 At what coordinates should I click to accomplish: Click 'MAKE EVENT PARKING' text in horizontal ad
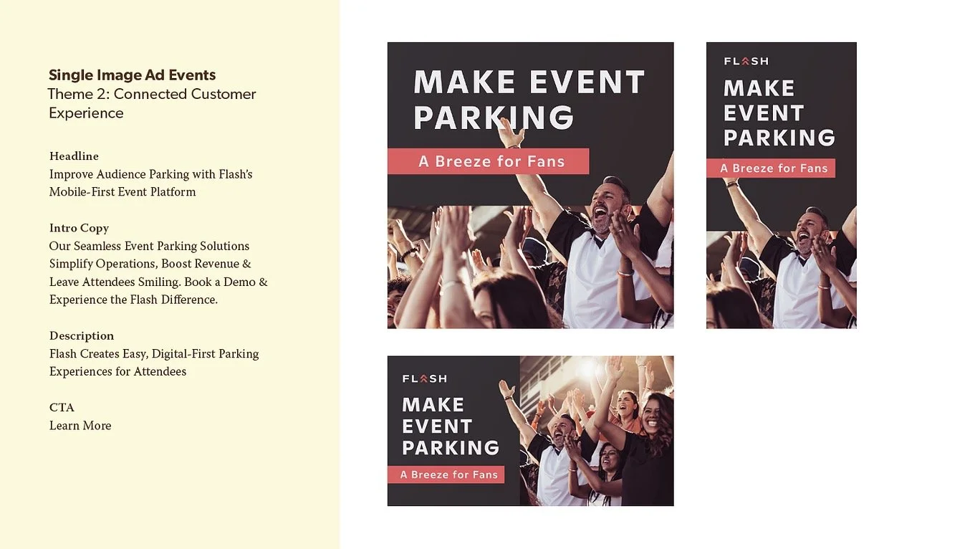pos(451,426)
